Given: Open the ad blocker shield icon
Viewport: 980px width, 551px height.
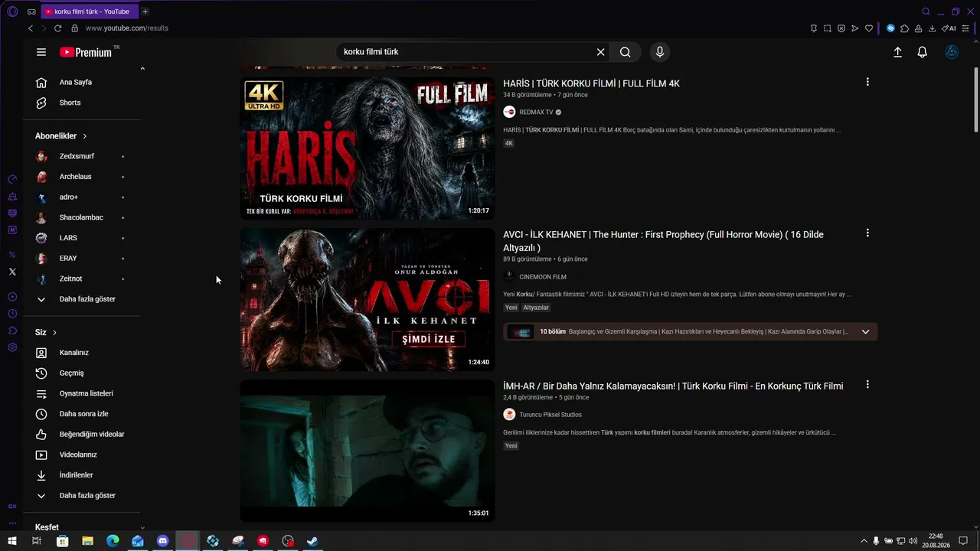Looking at the screenshot, I should pos(841,28).
